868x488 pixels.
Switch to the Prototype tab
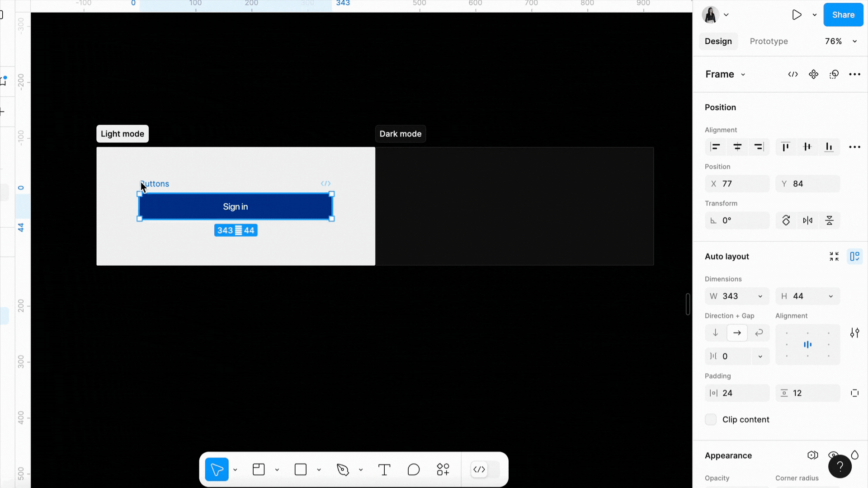click(x=769, y=41)
